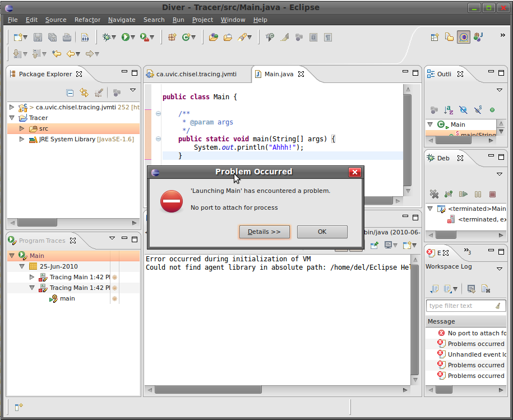Toggle Link with Editor in Package Explorer

pos(83,93)
